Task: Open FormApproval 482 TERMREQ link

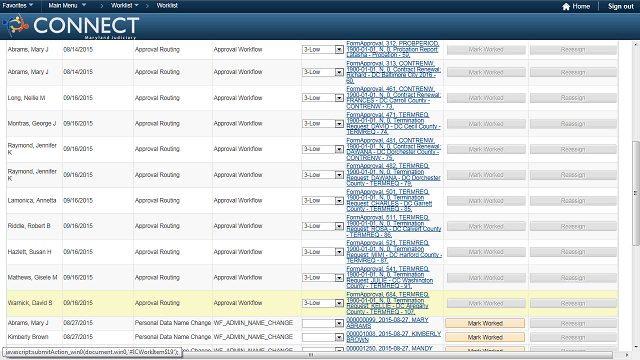Action: click(x=393, y=175)
